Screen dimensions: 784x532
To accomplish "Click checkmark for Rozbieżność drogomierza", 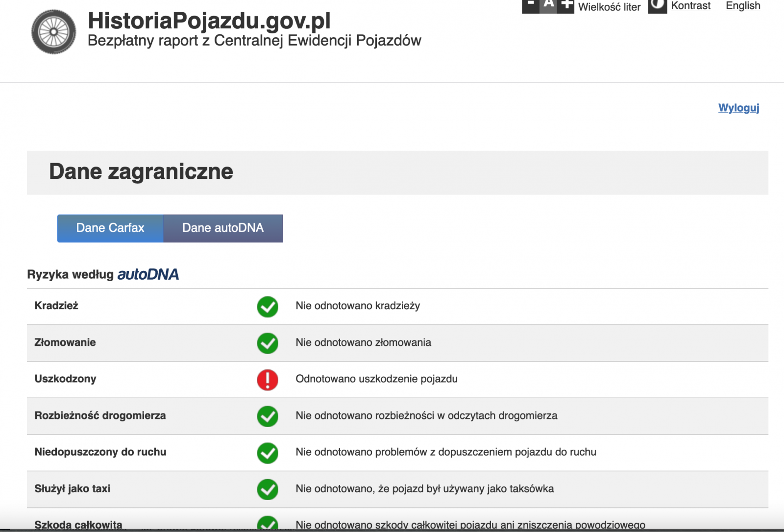I will tap(268, 416).
